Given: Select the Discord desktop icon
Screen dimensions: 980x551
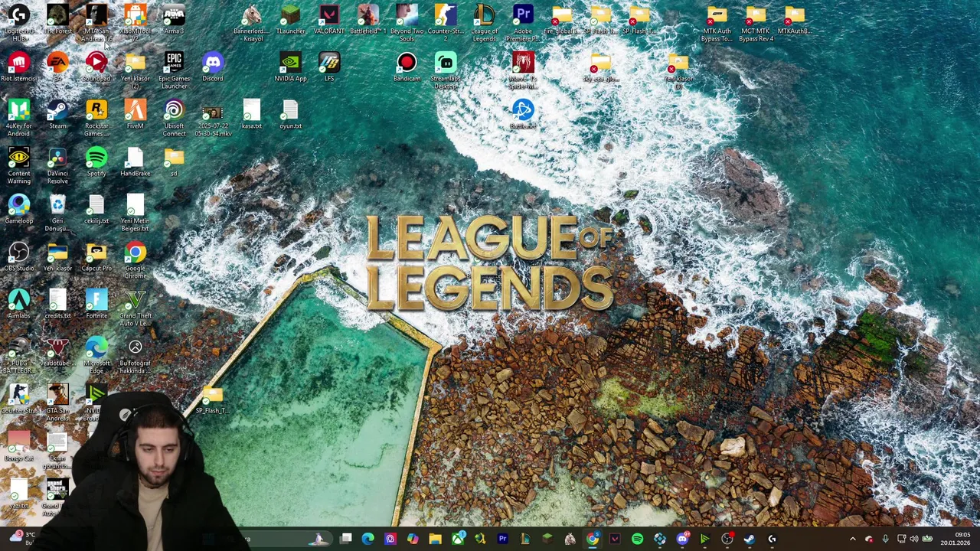Looking at the screenshot, I should (213, 67).
